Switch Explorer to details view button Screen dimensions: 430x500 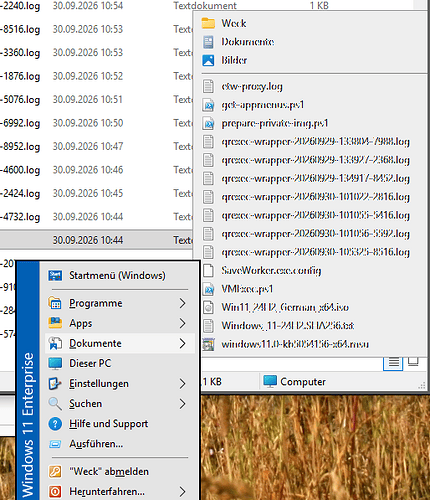click(x=393, y=363)
